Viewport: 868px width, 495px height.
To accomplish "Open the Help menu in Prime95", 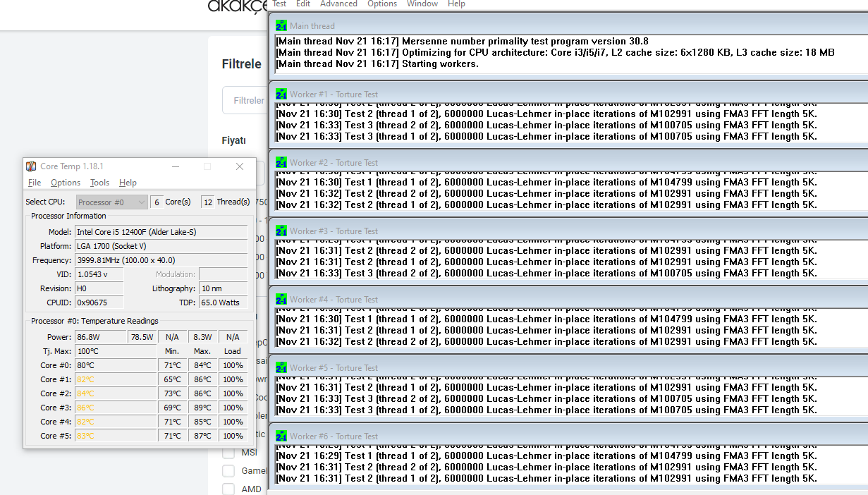I will pyautogui.click(x=456, y=4).
